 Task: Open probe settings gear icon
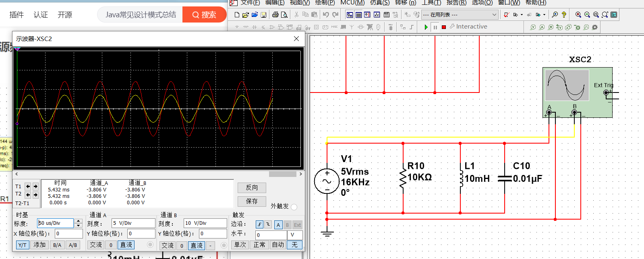[x=595, y=27]
